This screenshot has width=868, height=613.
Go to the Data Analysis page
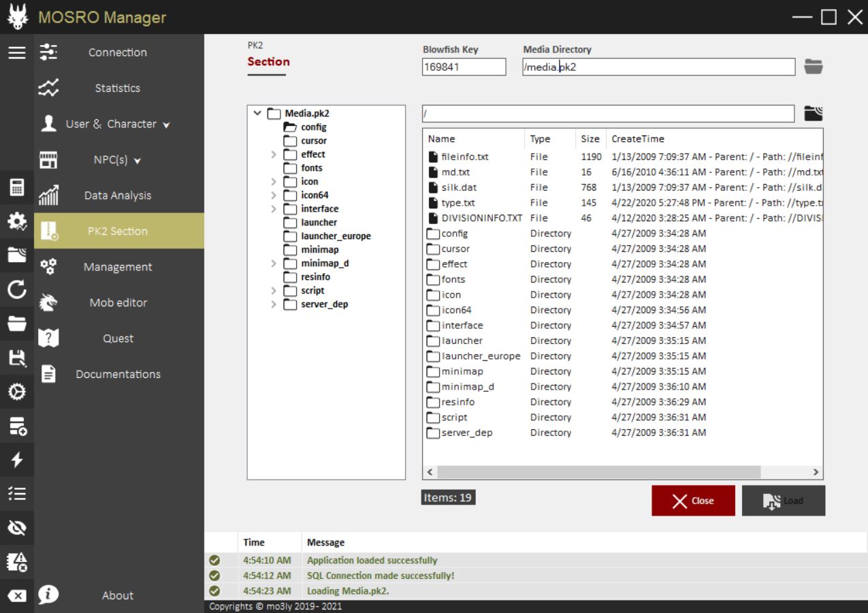tap(118, 195)
